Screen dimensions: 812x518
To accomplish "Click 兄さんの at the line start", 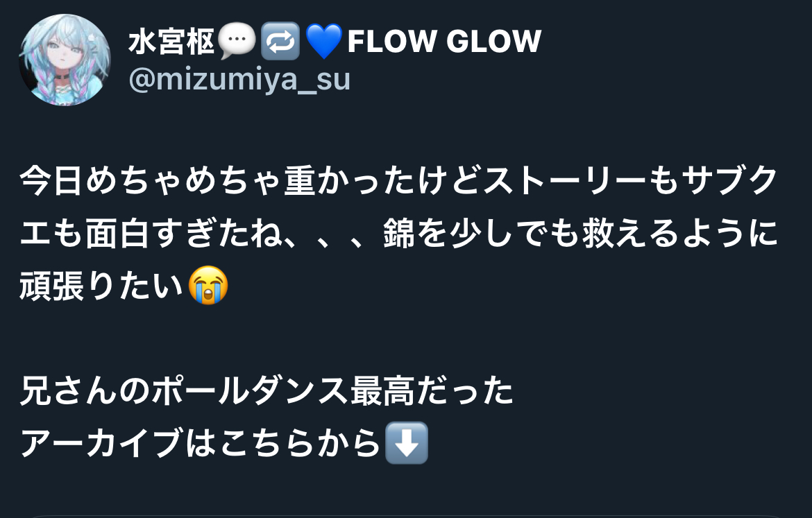I will point(85,391).
